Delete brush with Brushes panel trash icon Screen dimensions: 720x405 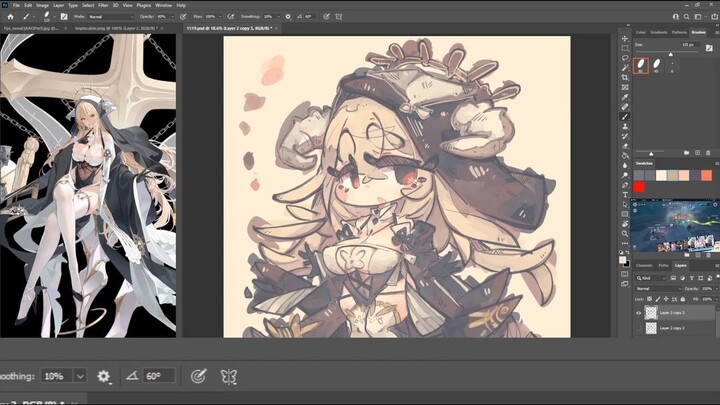tap(708, 152)
